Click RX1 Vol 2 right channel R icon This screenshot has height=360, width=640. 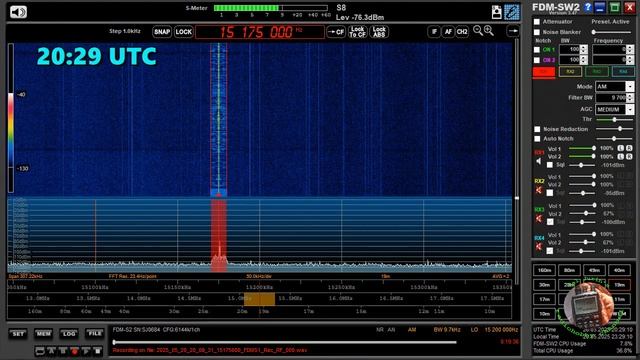629,156
